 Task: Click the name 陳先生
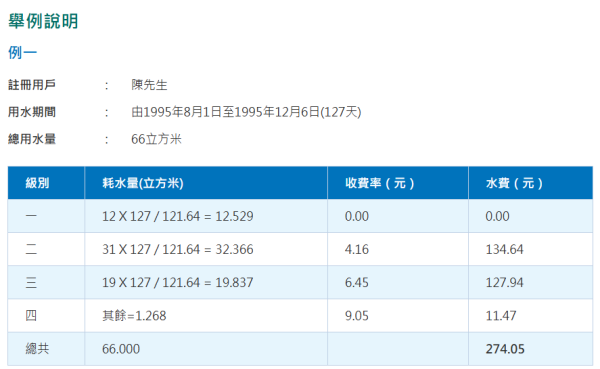(x=149, y=85)
